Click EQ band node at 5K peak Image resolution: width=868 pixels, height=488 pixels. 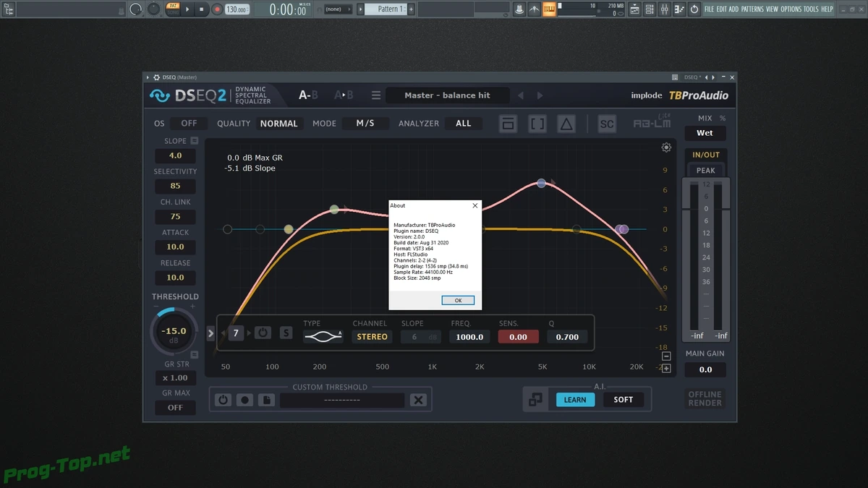pyautogui.click(x=541, y=184)
